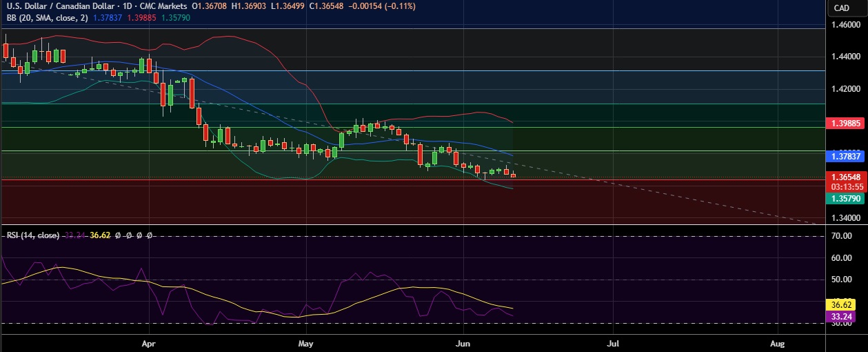868x352 pixels.
Task: Click the Jul label on time axis
Action: pos(612,342)
